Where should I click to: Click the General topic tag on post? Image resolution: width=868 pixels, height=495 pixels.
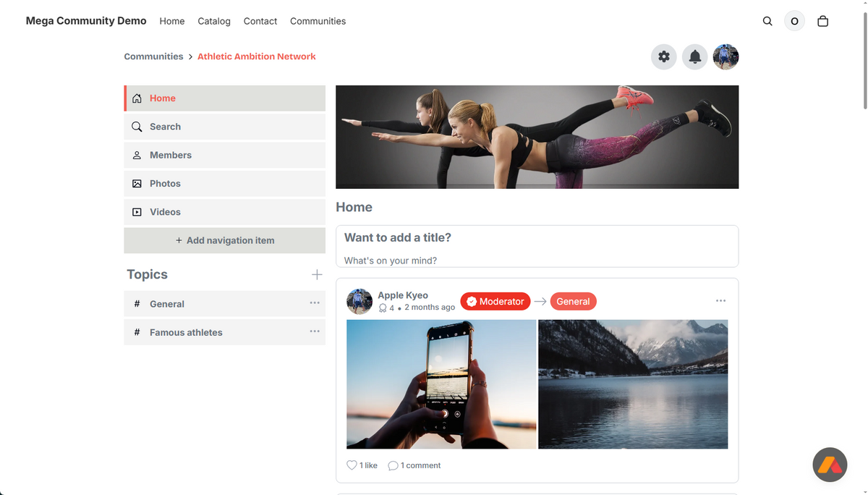coord(574,301)
